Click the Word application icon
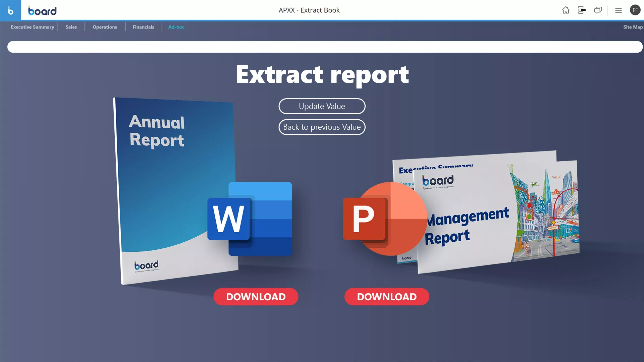 [250, 219]
